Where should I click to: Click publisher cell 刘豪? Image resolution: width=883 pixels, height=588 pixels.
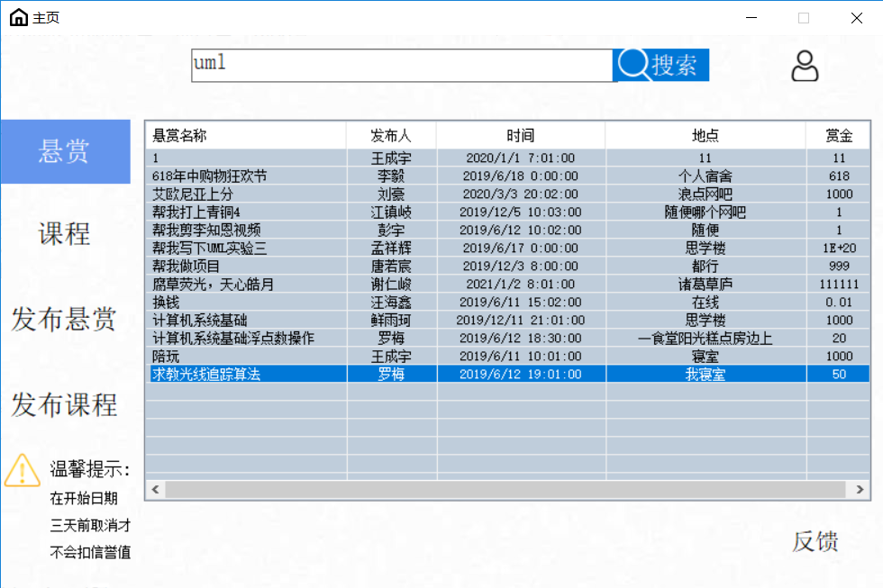pyautogui.click(x=391, y=194)
